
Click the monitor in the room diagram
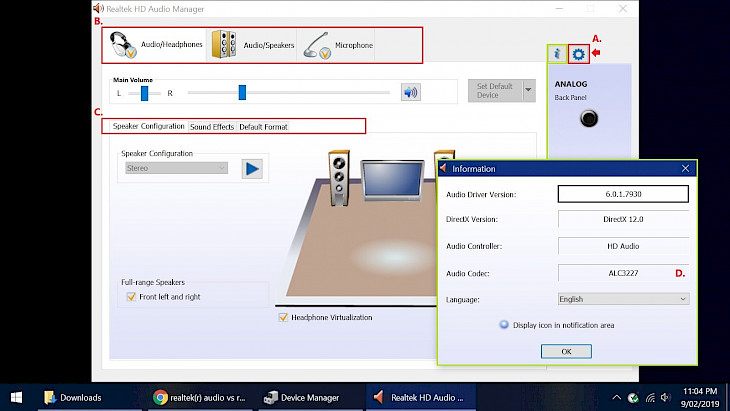pos(392,180)
